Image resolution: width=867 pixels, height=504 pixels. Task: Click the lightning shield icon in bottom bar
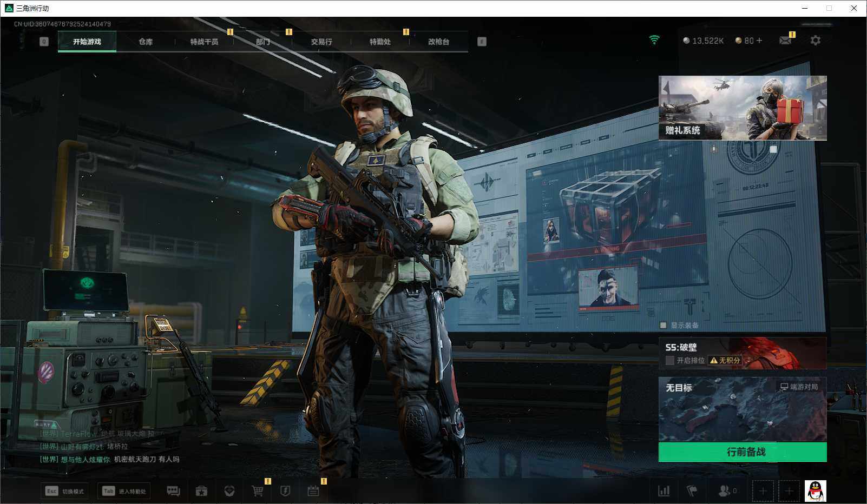tap(285, 491)
